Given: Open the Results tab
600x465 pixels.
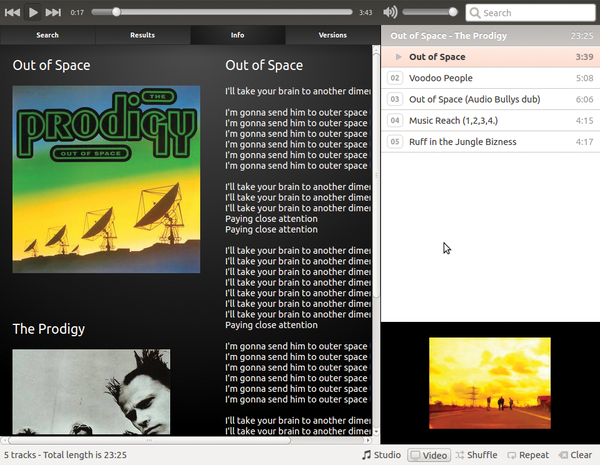Looking at the screenshot, I should [142, 35].
